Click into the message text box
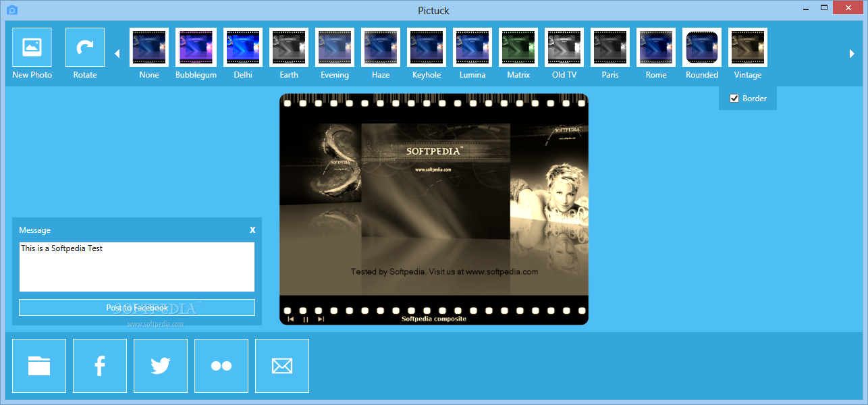 pyautogui.click(x=137, y=267)
